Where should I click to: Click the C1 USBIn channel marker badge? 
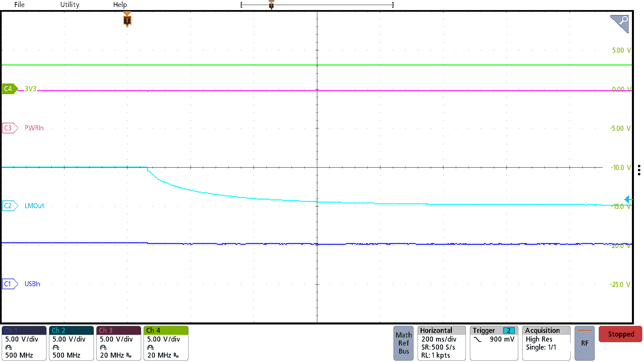[x=9, y=284]
